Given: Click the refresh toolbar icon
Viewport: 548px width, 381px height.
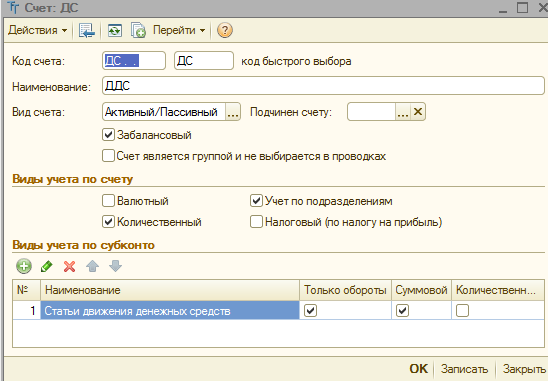Looking at the screenshot, I should [115, 30].
